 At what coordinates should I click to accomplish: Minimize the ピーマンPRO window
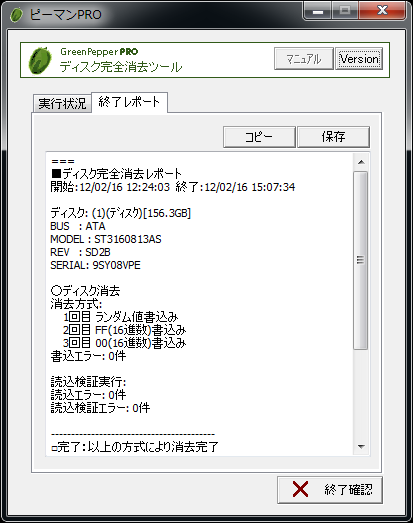[x=318, y=11]
